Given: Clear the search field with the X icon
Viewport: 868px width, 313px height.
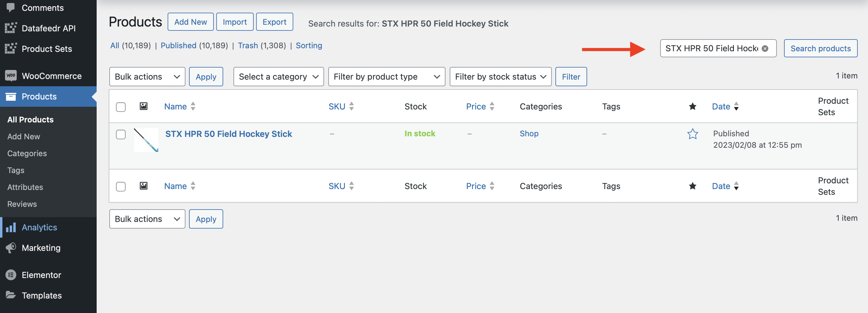Looking at the screenshot, I should click(765, 49).
